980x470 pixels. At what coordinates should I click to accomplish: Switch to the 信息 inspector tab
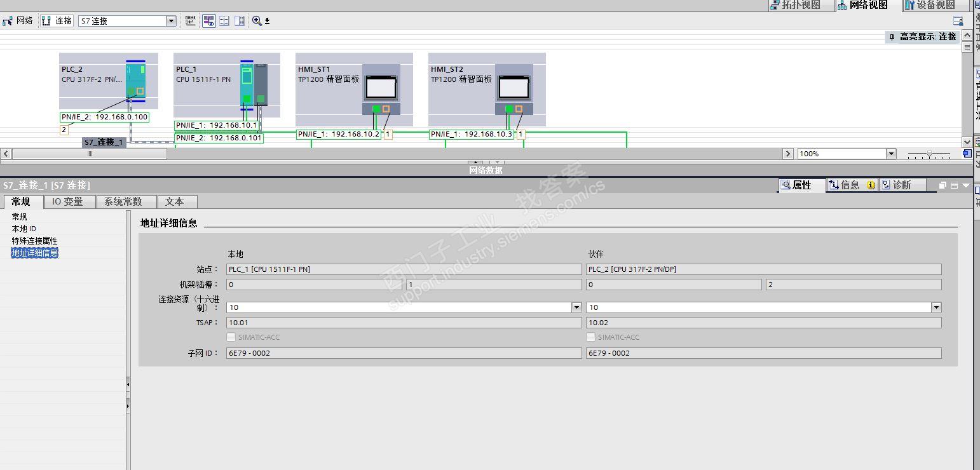pos(851,185)
